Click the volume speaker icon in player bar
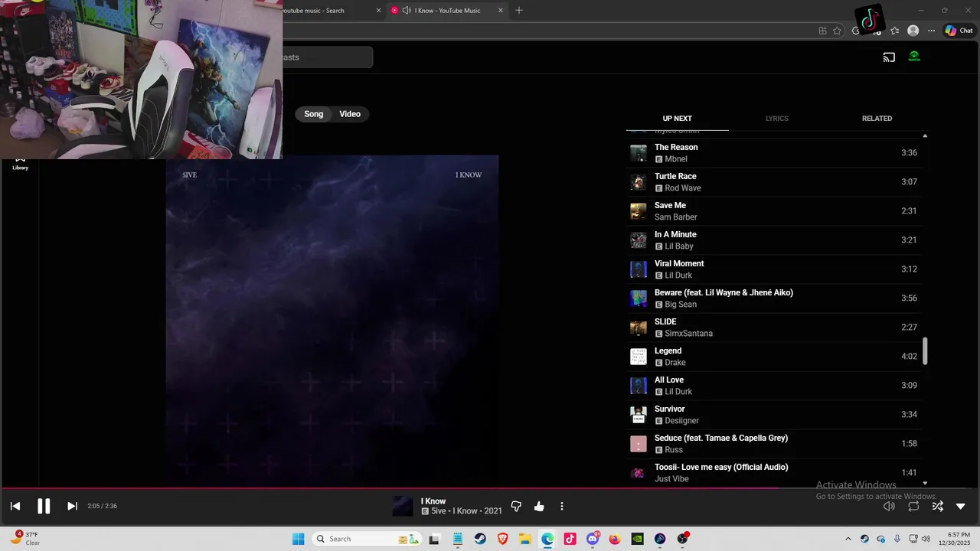The image size is (980, 551). (889, 506)
